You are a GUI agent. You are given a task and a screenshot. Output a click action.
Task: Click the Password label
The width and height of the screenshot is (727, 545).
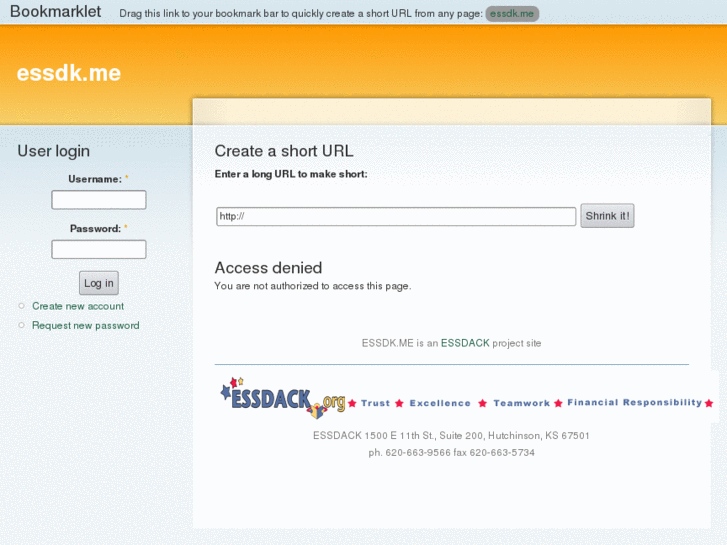click(96, 229)
